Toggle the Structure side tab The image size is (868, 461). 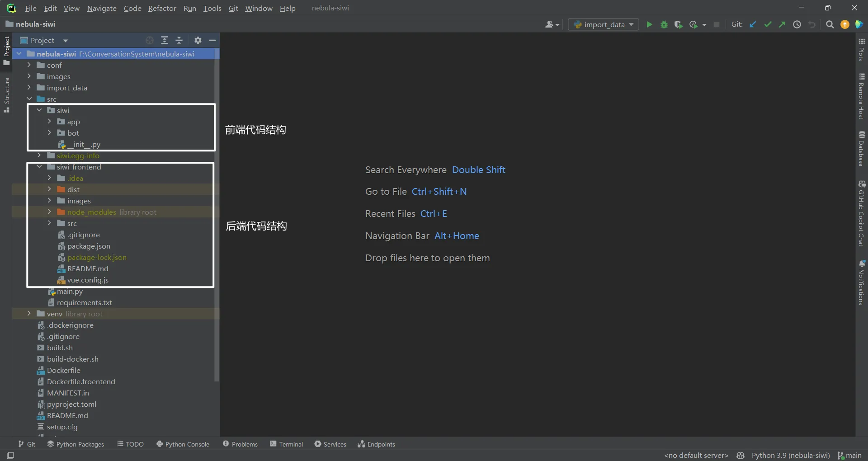pyautogui.click(x=6, y=95)
